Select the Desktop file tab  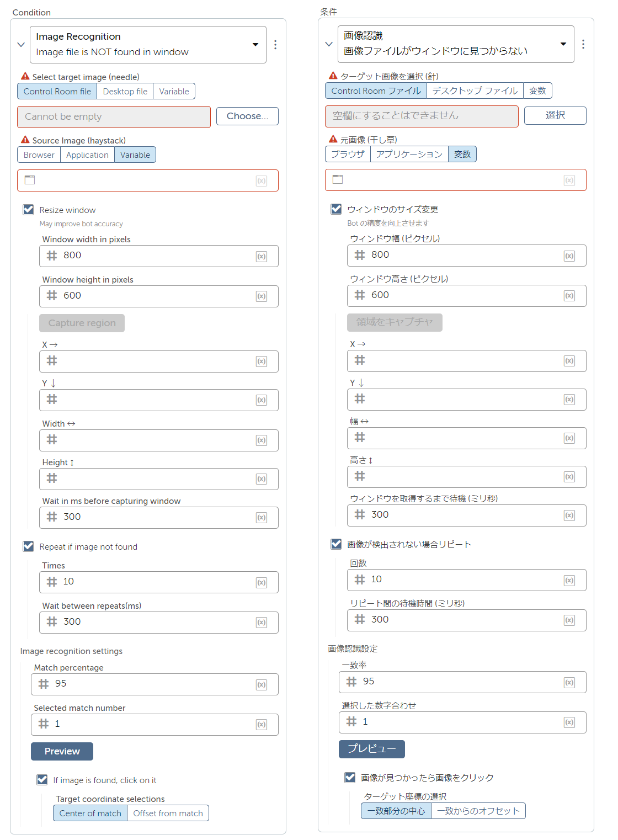click(125, 92)
